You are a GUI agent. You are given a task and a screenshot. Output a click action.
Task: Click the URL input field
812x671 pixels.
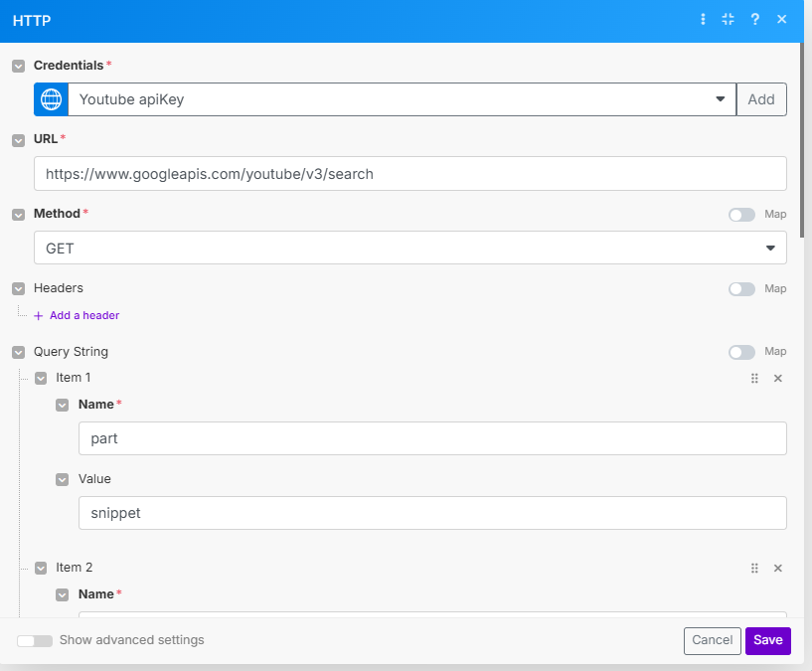[x=409, y=174]
